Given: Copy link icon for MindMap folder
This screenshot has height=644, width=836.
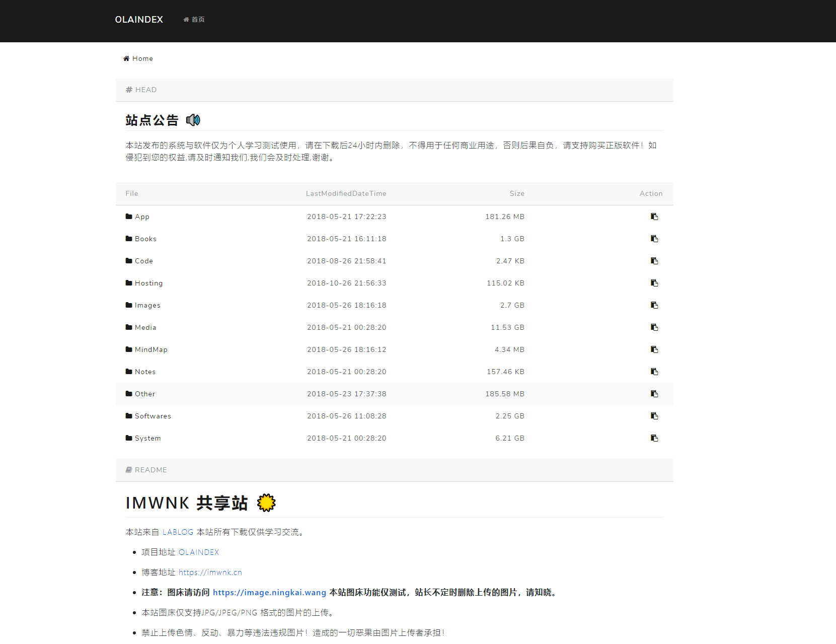Looking at the screenshot, I should click(x=654, y=349).
